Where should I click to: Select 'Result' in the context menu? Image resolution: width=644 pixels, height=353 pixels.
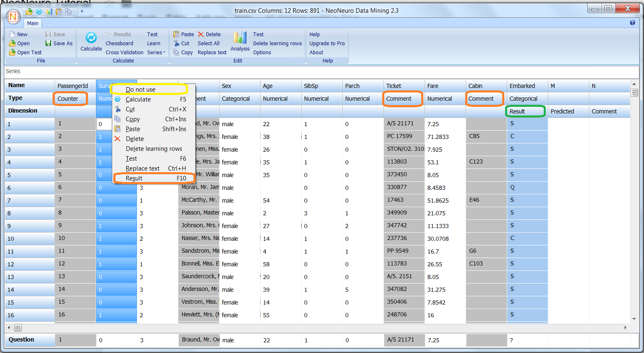(134, 178)
